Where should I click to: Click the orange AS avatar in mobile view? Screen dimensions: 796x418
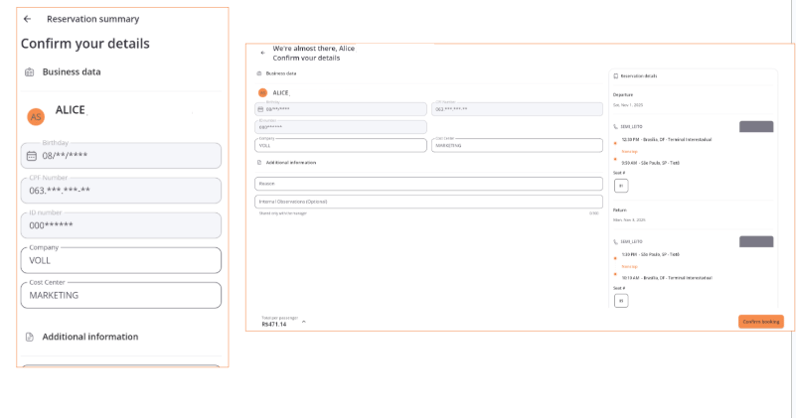[36, 116]
